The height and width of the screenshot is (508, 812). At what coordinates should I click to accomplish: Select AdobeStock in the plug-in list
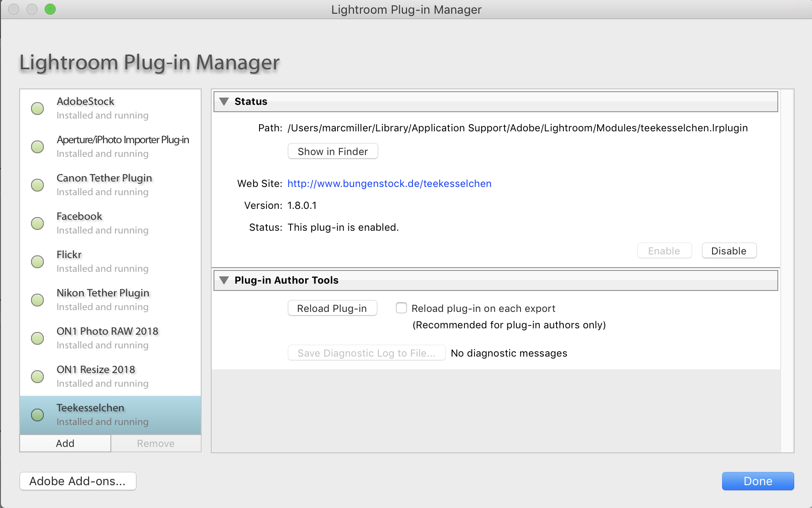110,109
